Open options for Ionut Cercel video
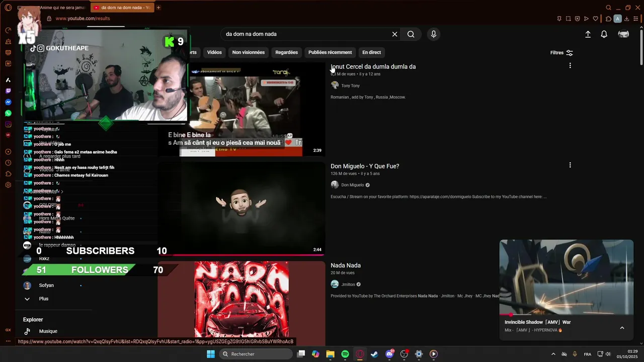 [570, 65]
